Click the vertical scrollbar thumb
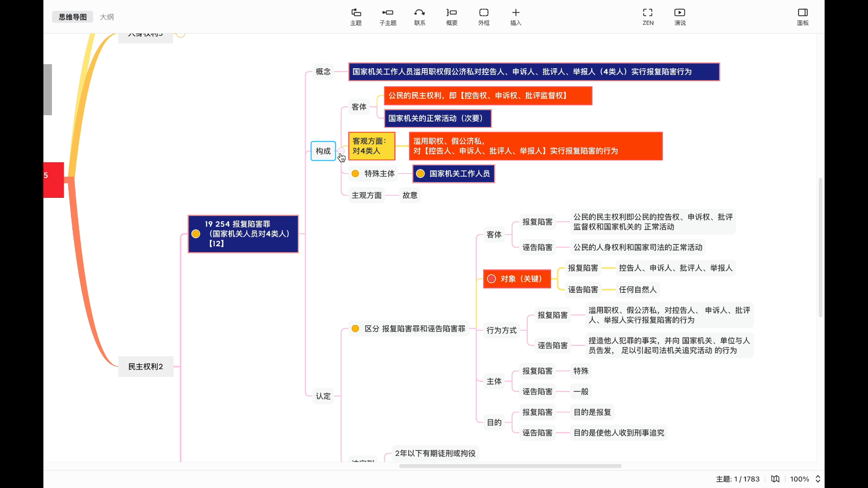Viewport: 868px width, 488px height. [x=820, y=247]
